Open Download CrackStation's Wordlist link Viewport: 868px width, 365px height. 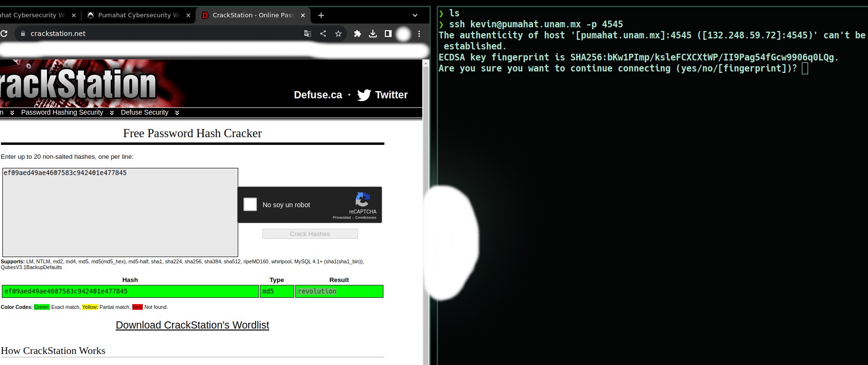(x=192, y=325)
